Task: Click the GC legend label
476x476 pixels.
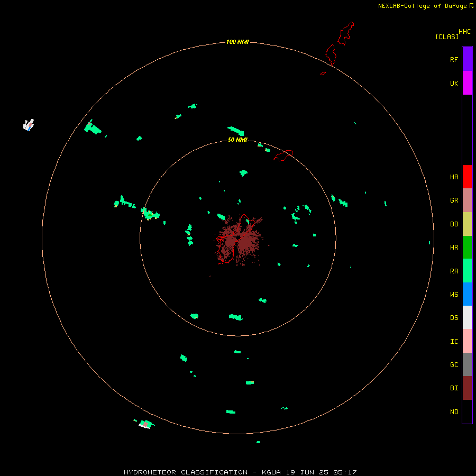Action: (x=454, y=365)
